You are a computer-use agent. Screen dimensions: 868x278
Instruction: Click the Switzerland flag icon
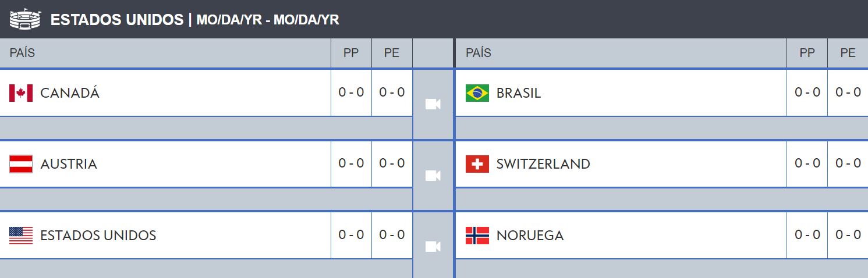pyautogui.click(x=477, y=164)
